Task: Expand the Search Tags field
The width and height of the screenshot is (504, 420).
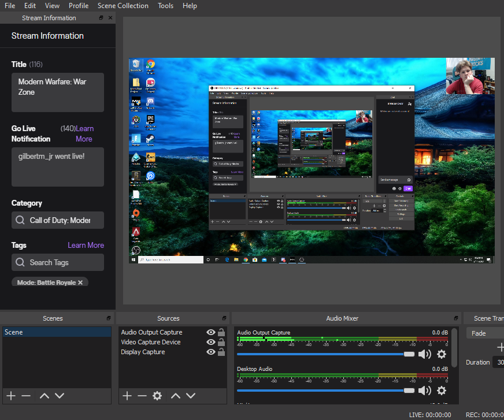Action: 58,262
